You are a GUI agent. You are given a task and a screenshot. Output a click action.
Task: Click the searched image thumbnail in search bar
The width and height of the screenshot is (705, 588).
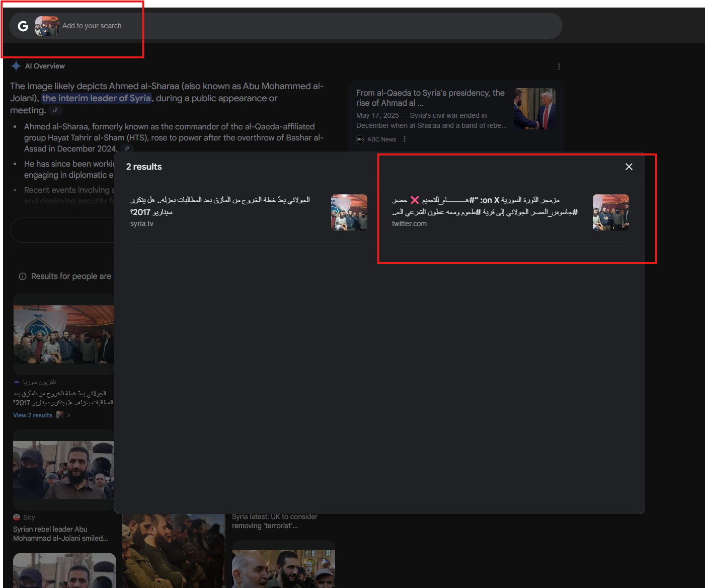47,26
